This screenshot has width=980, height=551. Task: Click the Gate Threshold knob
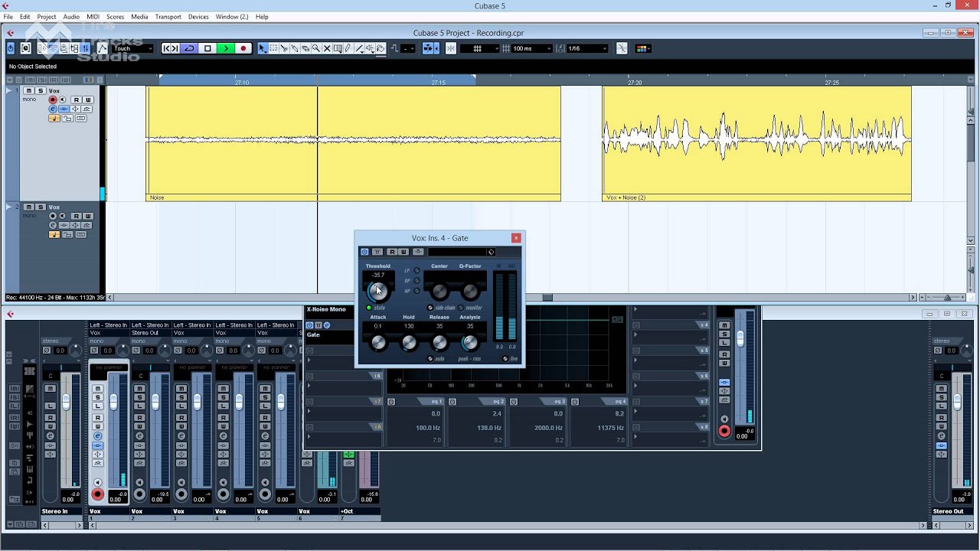pyautogui.click(x=377, y=291)
